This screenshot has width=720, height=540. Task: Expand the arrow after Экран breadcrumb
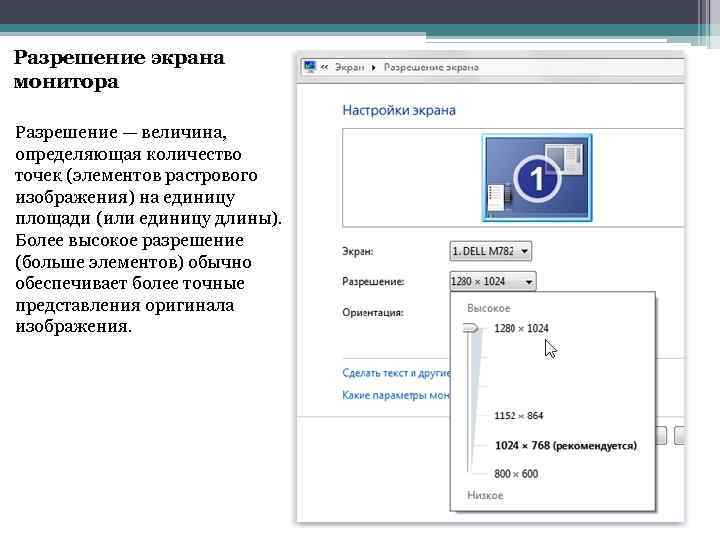pyautogui.click(x=374, y=68)
